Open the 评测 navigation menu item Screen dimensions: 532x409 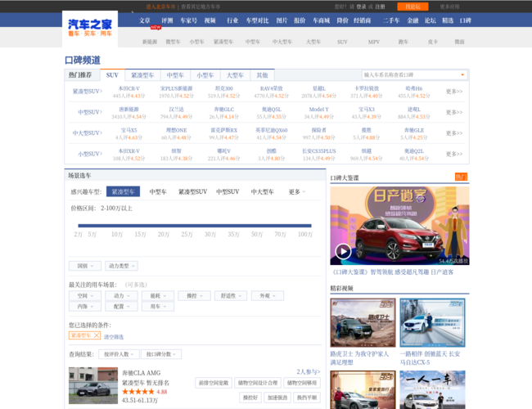(167, 20)
